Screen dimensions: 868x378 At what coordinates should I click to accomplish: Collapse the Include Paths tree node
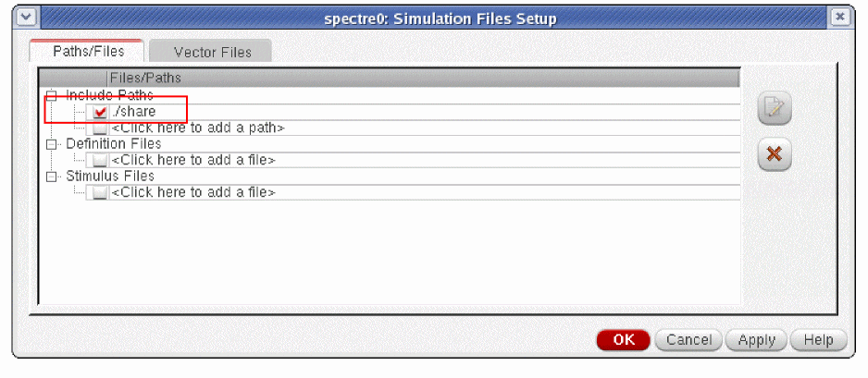pyautogui.click(x=52, y=96)
